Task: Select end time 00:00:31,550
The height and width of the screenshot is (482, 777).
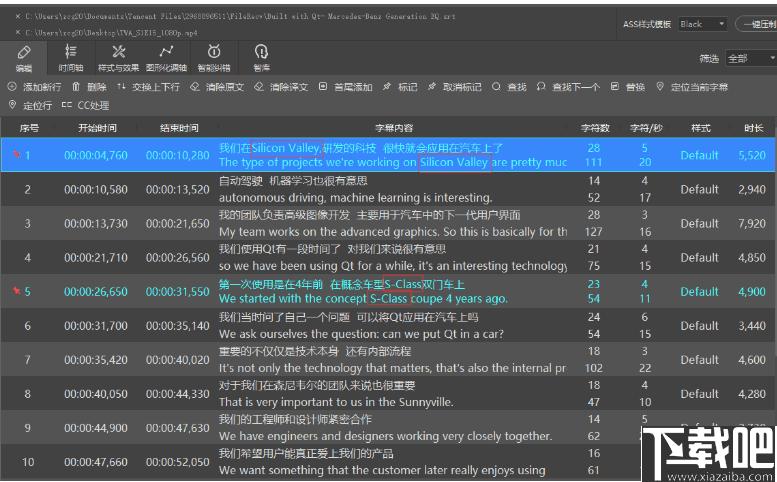Action: 177,292
